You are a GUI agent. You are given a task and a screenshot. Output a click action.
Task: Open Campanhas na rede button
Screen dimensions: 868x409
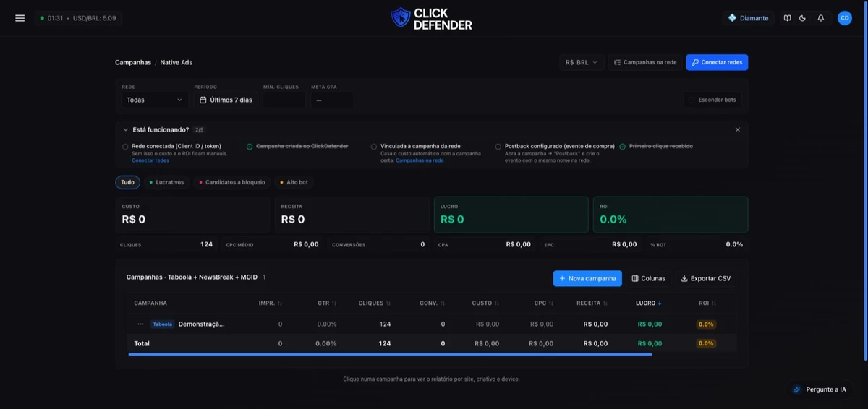coord(645,62)
